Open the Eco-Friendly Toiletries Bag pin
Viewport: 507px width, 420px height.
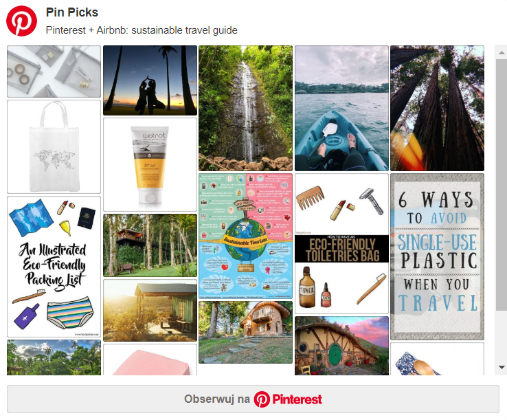click(x=341, y=243)
